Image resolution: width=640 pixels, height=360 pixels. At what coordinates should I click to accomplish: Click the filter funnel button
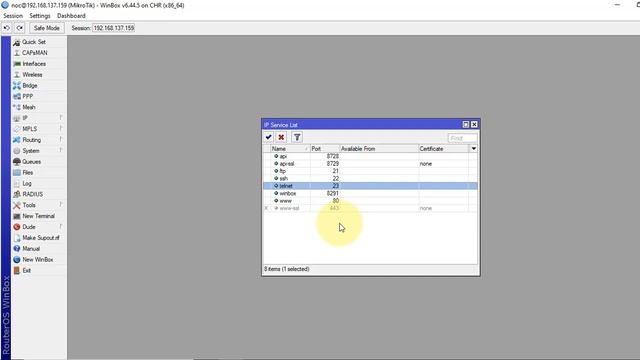(297, 138)
